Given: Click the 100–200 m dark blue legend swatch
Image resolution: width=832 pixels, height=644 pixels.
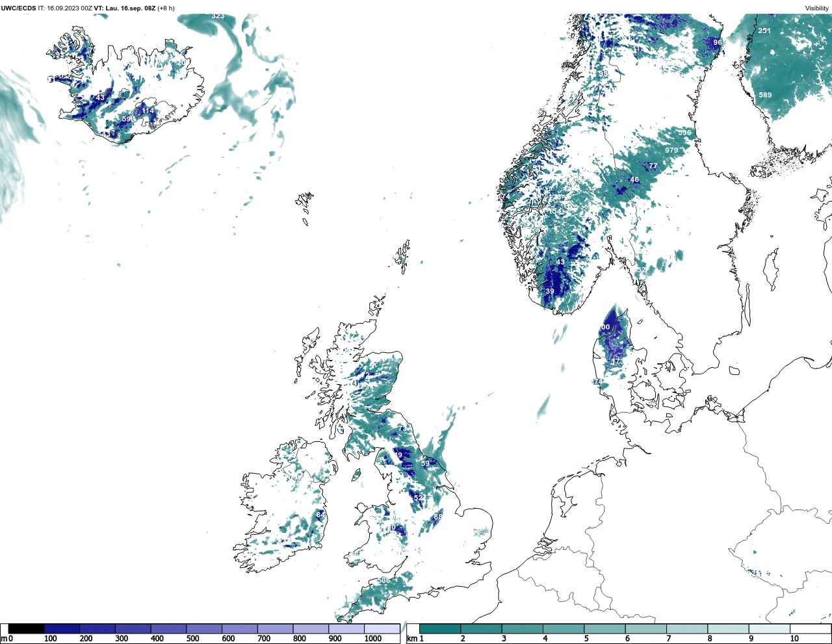Looking at the screenshot, I should 62,628.
